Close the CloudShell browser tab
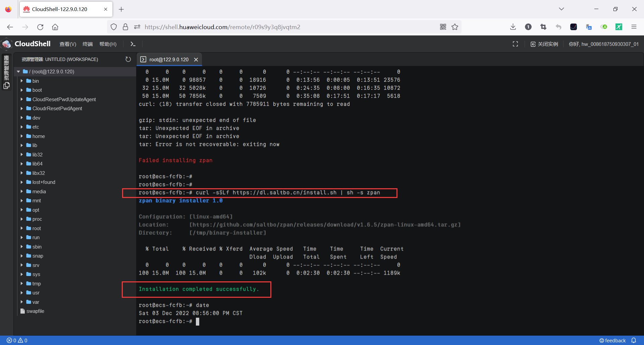This screenshot has height=345, width=644. coord(106,9)
